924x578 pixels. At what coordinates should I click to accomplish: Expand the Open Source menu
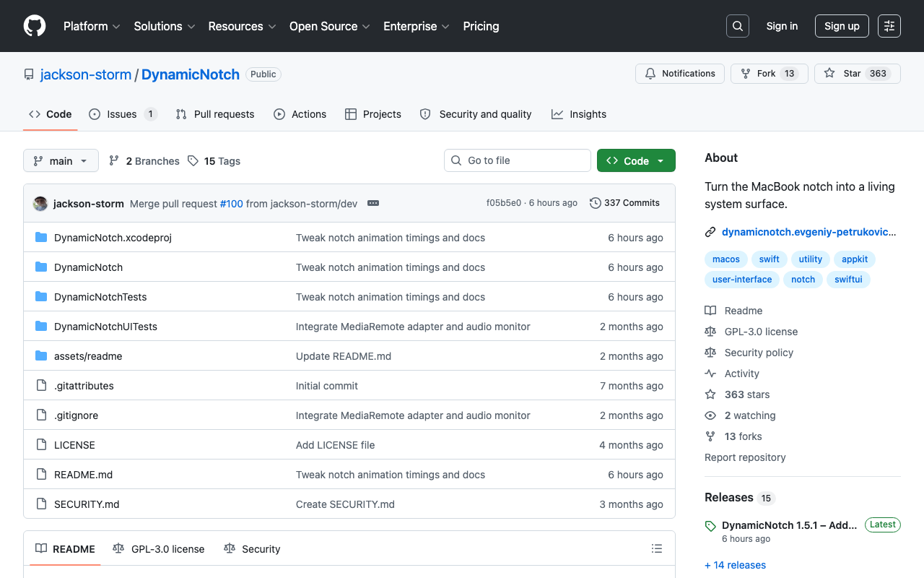[x=330, y=26]
